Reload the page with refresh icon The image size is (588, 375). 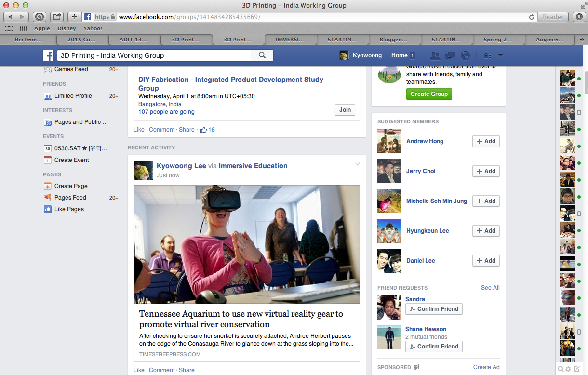[x=532, y=17]
